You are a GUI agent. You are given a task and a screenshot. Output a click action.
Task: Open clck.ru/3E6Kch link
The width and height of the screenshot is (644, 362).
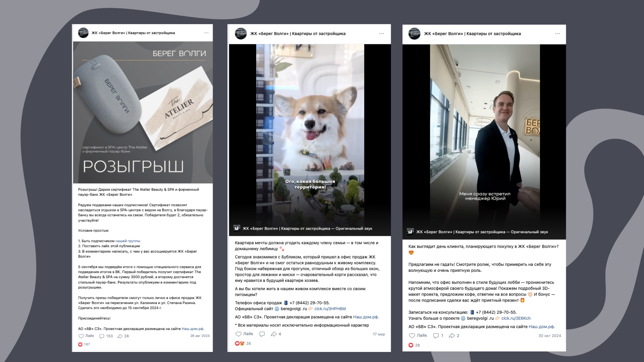[516, 318]
